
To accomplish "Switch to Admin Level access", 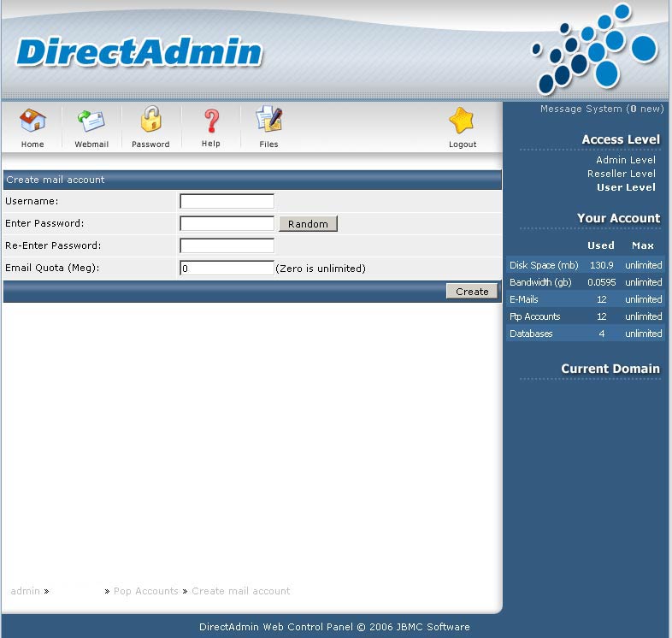I will (626, 160).
